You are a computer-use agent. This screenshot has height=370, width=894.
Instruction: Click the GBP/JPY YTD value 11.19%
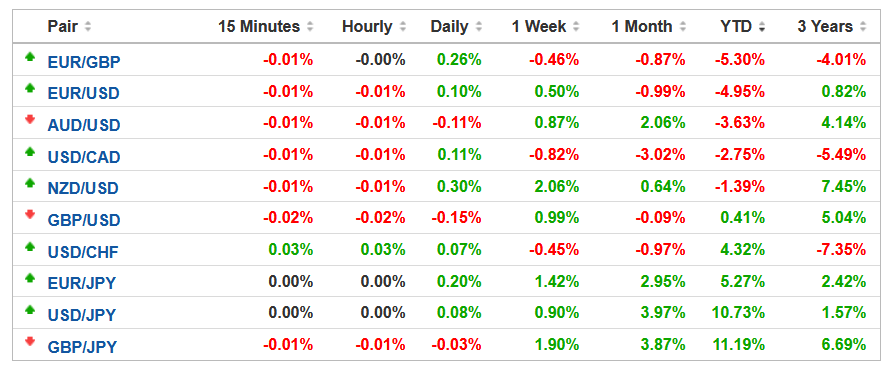tap(738, 344)
